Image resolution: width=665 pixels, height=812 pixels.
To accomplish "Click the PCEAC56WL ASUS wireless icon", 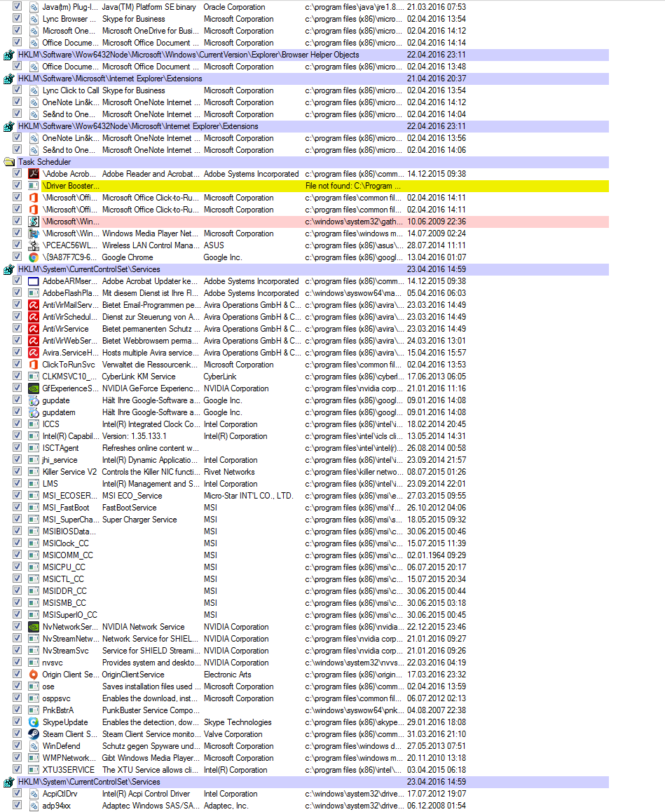I will [x=34, y=245].
